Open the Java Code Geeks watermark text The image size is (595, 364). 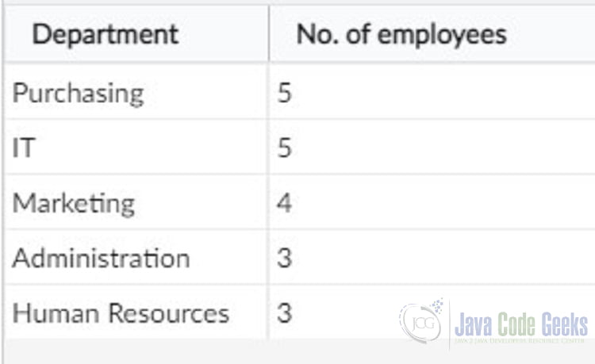click(x=521, y=324)
